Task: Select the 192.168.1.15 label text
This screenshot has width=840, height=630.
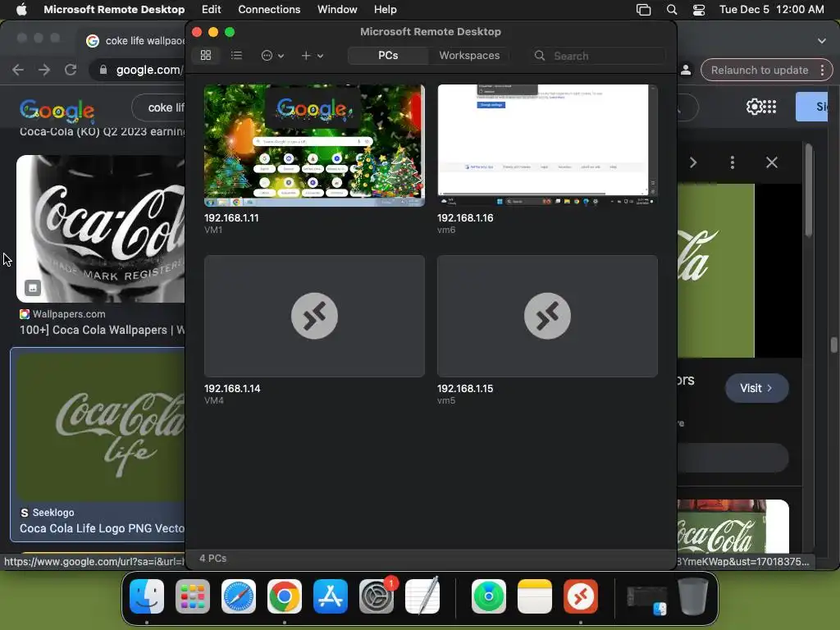Action: [465, 388]
